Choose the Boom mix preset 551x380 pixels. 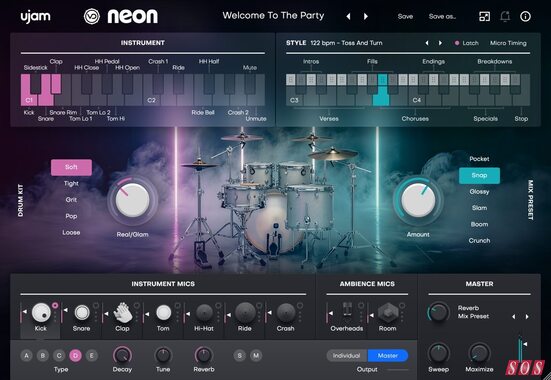pyautogui.click(x=479, y=224)
